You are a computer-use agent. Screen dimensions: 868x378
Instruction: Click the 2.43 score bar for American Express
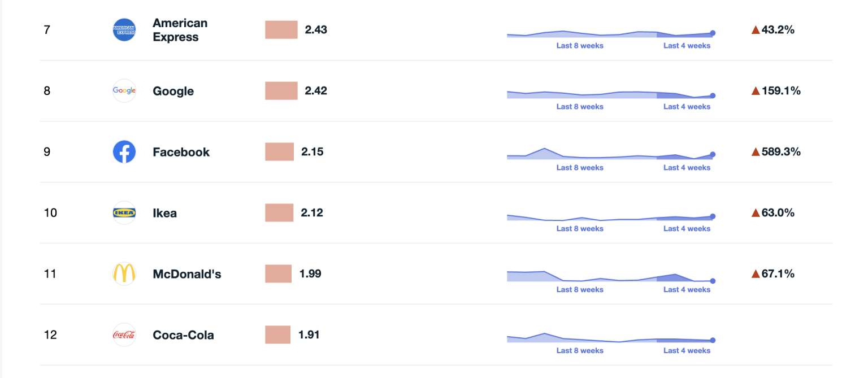(x=281, y=30)
